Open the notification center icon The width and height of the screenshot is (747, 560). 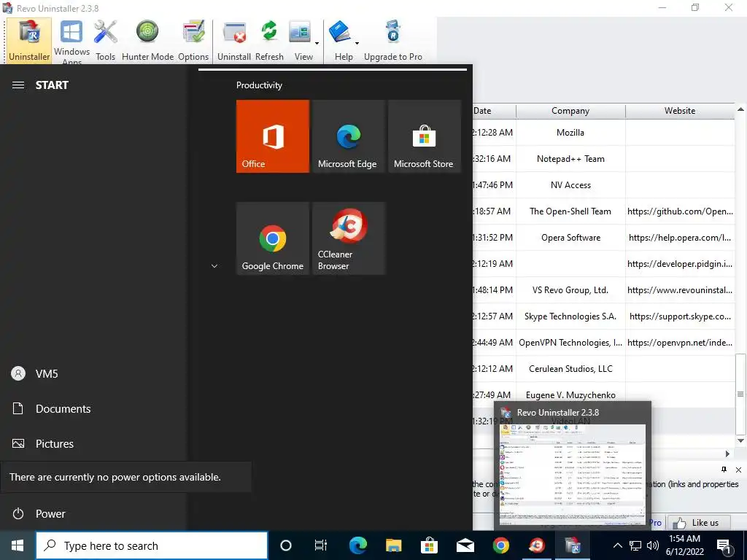point(724,545)
